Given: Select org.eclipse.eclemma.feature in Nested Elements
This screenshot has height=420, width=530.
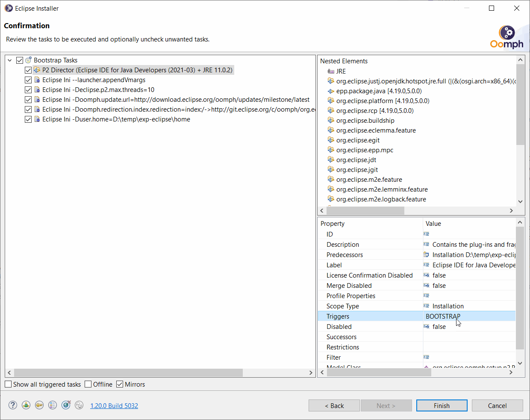Looking at the screenshot, I should tap(376, 130).
